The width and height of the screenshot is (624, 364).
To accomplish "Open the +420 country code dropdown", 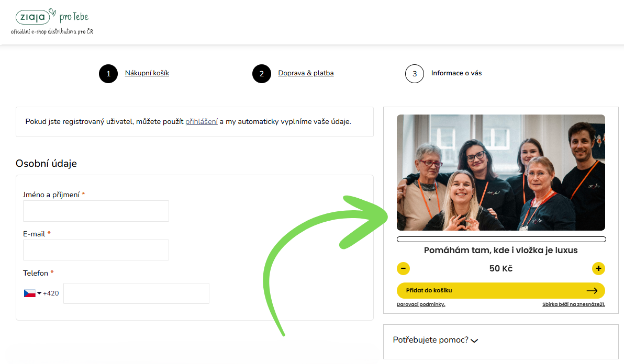I will tap(41, 293).
